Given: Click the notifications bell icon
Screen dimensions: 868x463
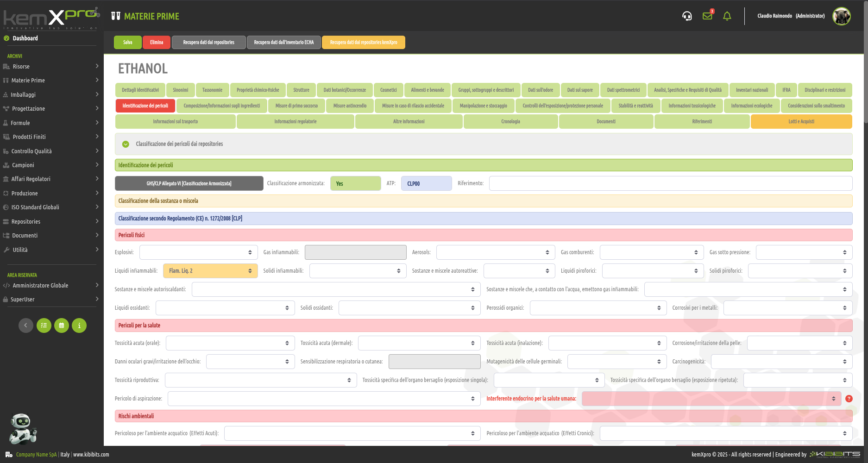Looking at the screenshot, I should tap(727, 16).
